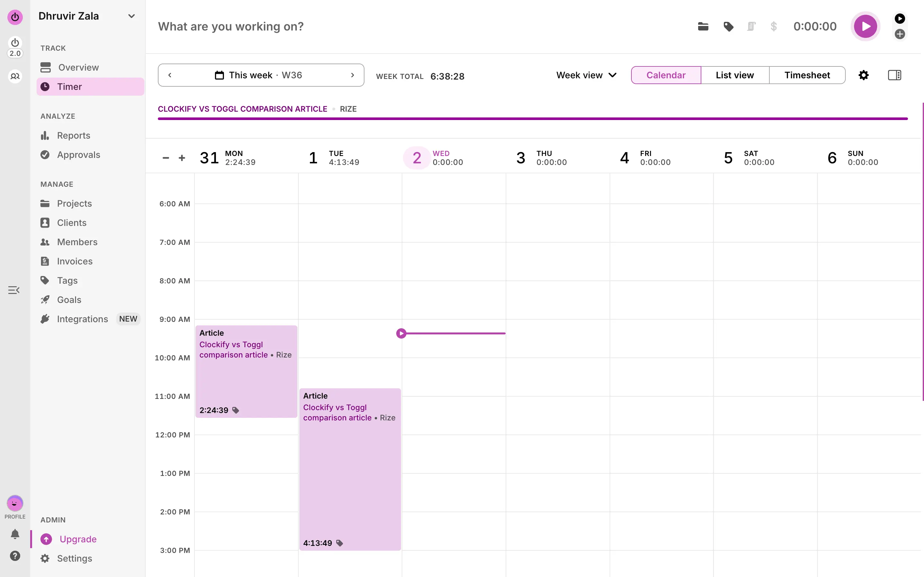
Task: Open the team icon in the left rail
Action: 15,76
